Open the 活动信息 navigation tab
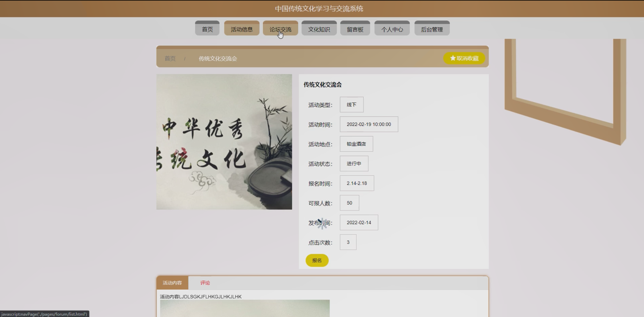The image size is (644, 317). pos(241,29)
